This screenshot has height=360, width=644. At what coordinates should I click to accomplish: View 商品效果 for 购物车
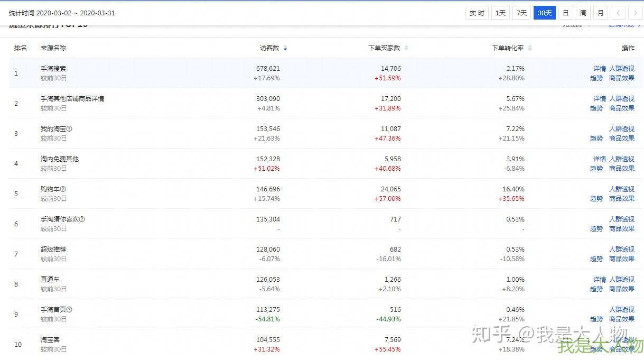(622, 199)
